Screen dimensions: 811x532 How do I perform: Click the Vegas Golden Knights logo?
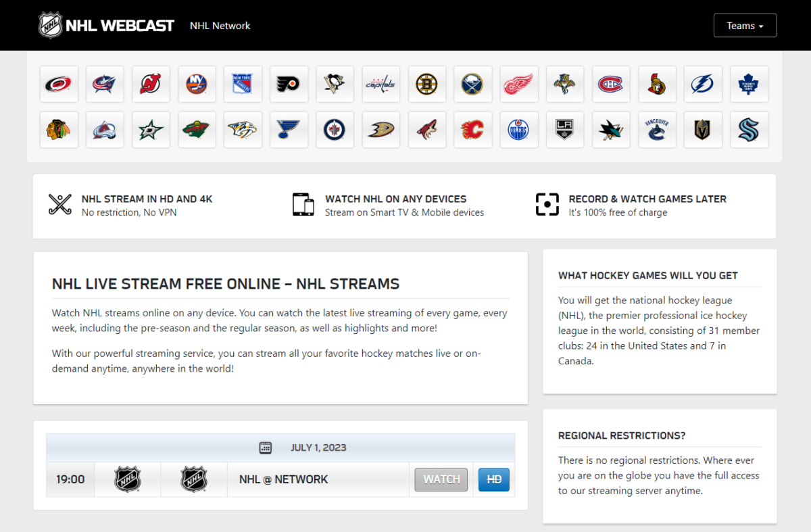[x=703, y=129]
